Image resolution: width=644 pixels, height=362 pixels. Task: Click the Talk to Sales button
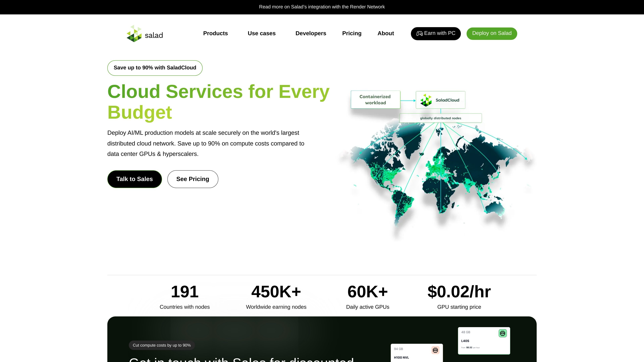pyautogui.click(x=135, y=179)
